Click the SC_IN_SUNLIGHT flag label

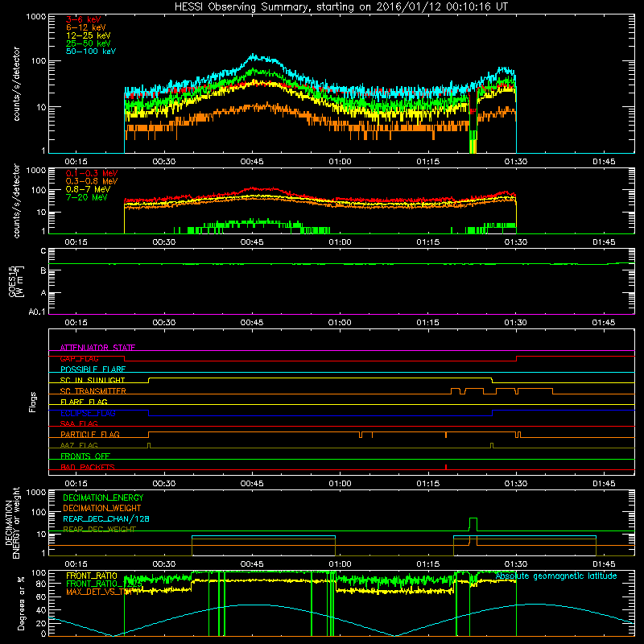(93, 380)
